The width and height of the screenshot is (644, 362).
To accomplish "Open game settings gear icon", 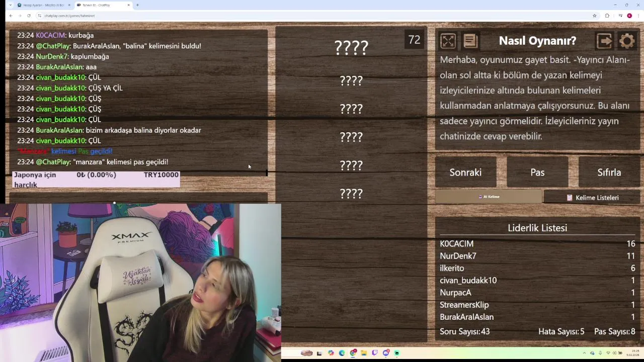I will click(627, 41).
